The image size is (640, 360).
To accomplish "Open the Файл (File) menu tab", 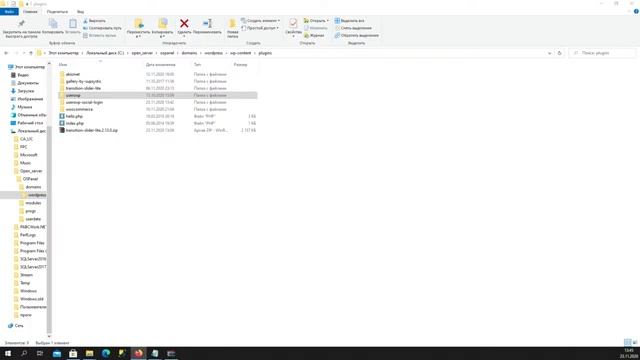I will coord(9,12).
